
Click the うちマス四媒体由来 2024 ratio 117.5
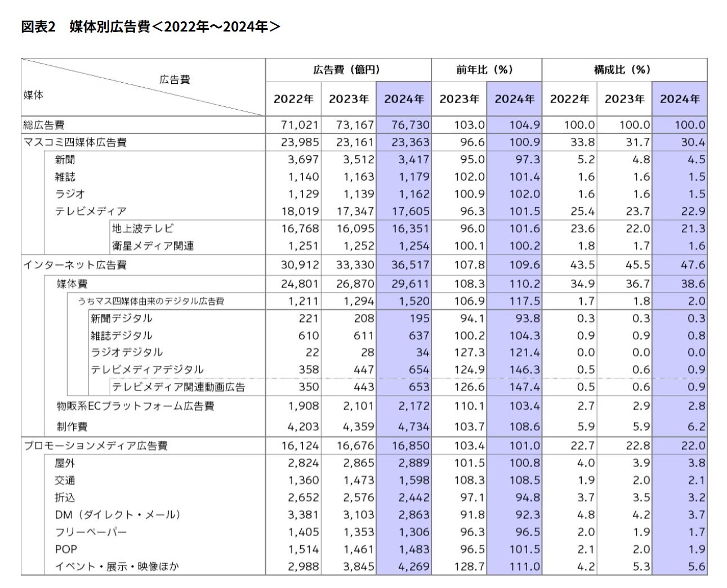pyautogui.click(x=525, y=301)
